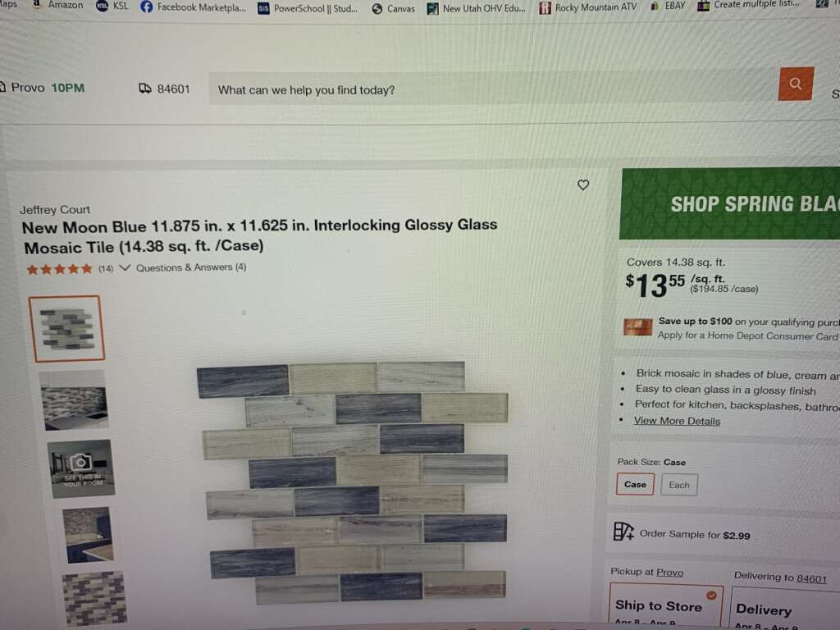The height and width of the screenshot is (630, 840).
Task: Choose the Ship to Store fulfillment option
Action: click(666, 607)
